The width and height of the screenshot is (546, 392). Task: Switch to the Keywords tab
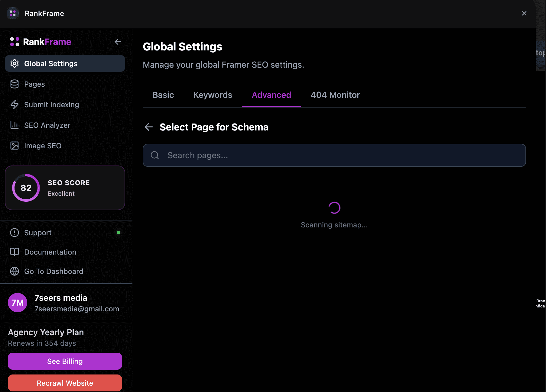(x=213, y=95)
